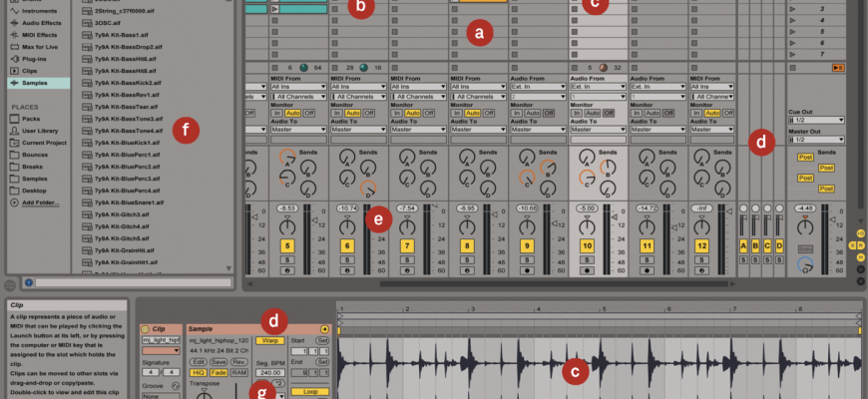Viewport: 868px width, 399px height.
Task: Click the Add Folder plus icon
Action: coord(12,202)
